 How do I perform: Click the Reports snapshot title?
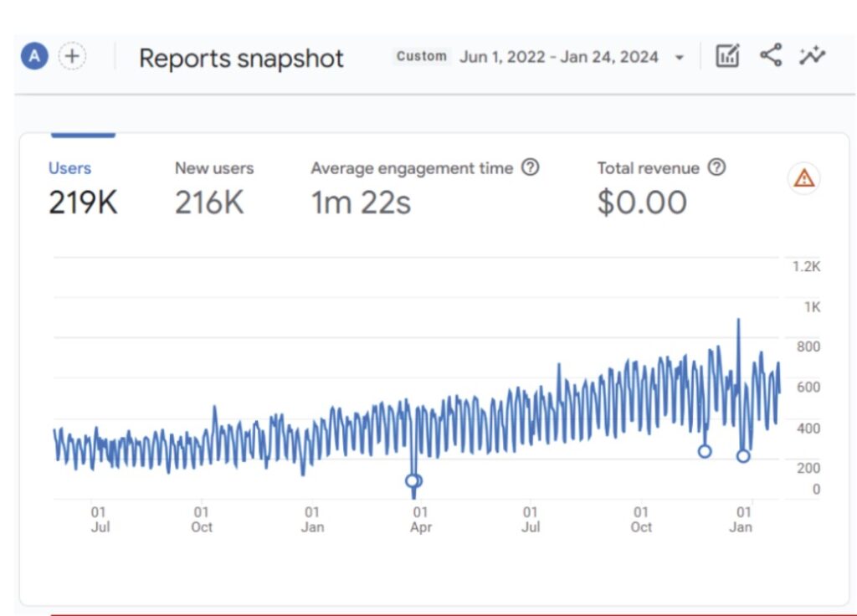point(241,59)
